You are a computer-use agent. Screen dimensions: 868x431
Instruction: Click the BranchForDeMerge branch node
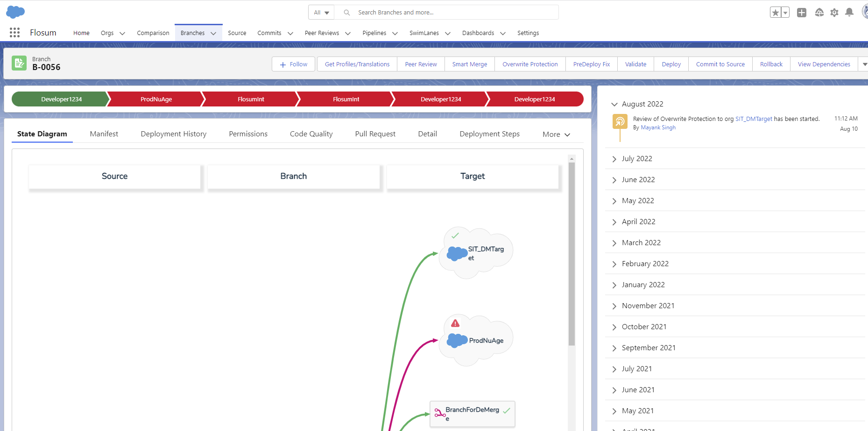[x=473, y=414]
